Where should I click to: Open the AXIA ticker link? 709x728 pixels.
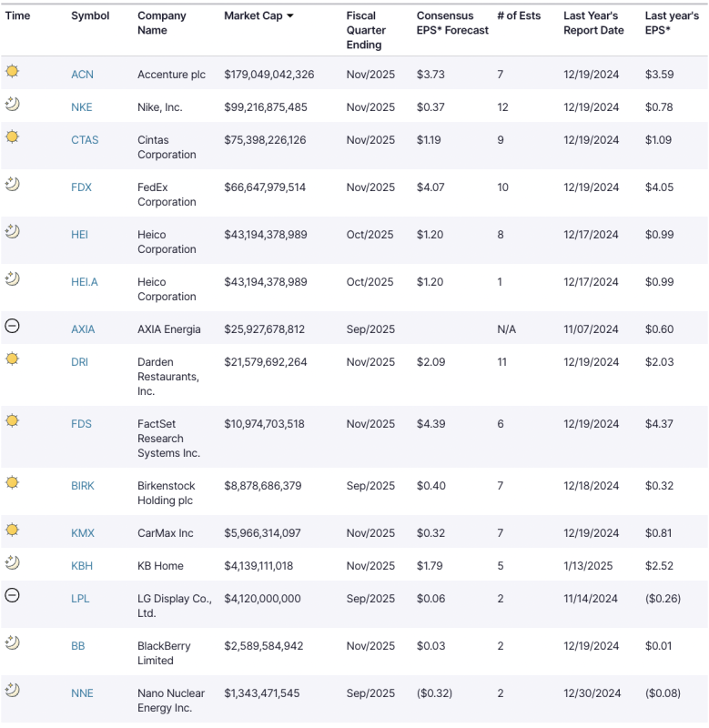click(83, 329)
